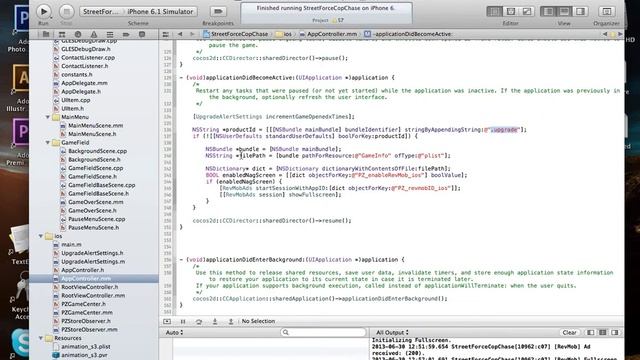This screenshot has height=360, width=640.
Task: Click the debugger pause/continue button
Action: pos(183,322)
